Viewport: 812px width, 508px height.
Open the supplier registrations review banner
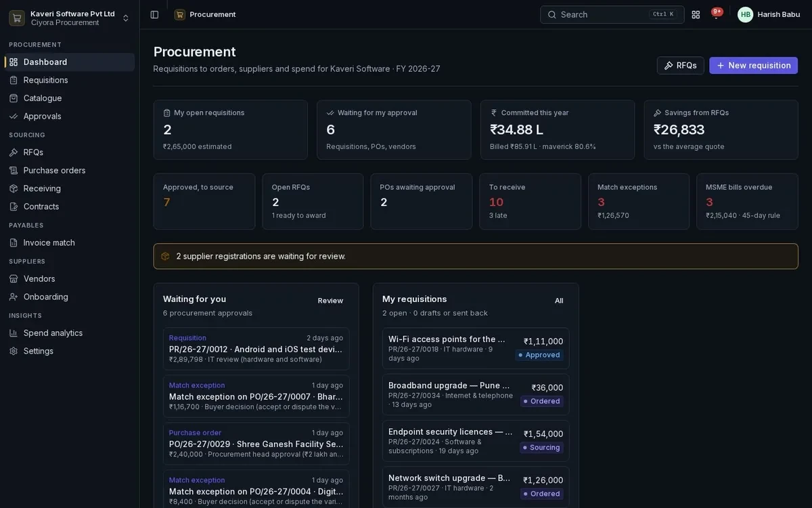tap(476, 256)
